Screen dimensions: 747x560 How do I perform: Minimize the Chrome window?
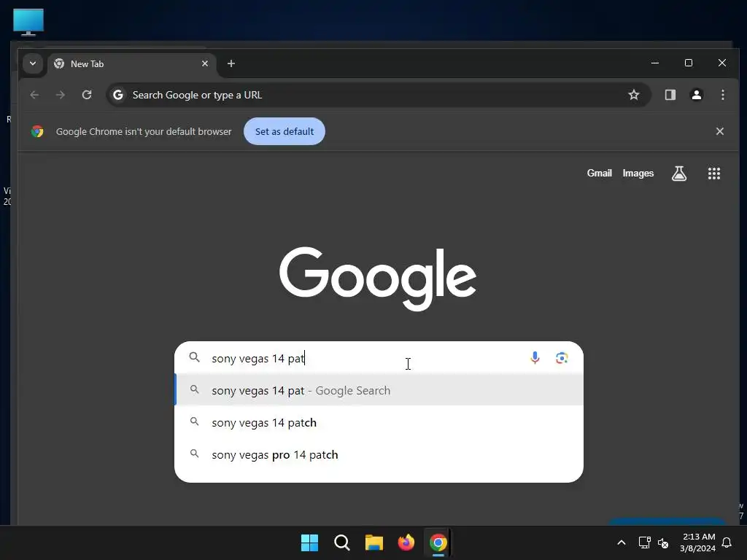[655, 63]
